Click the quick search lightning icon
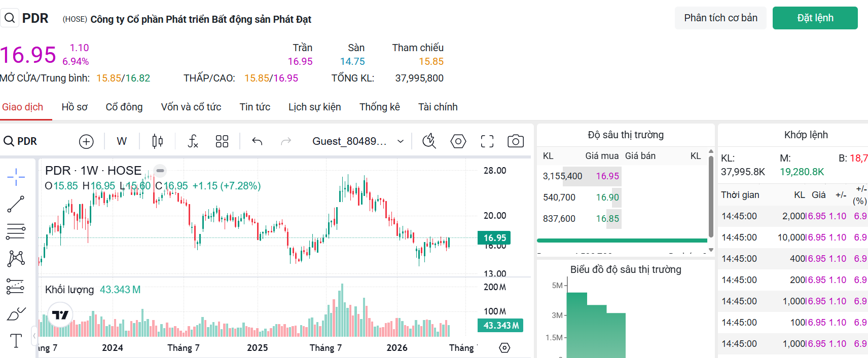Viewport: 868px width, 358px height. pyautogui.click(x=429, y=141)
